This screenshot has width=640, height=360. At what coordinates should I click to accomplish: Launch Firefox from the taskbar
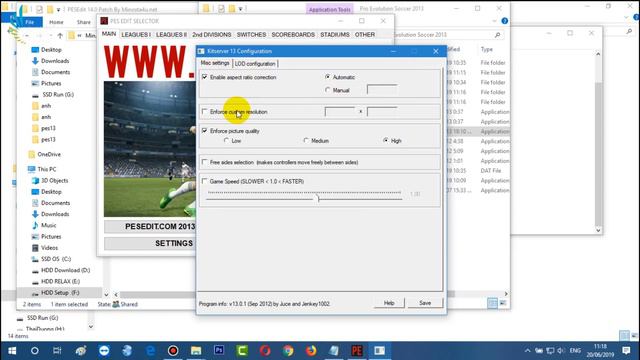pyautogui.click(x=311, y=351)
